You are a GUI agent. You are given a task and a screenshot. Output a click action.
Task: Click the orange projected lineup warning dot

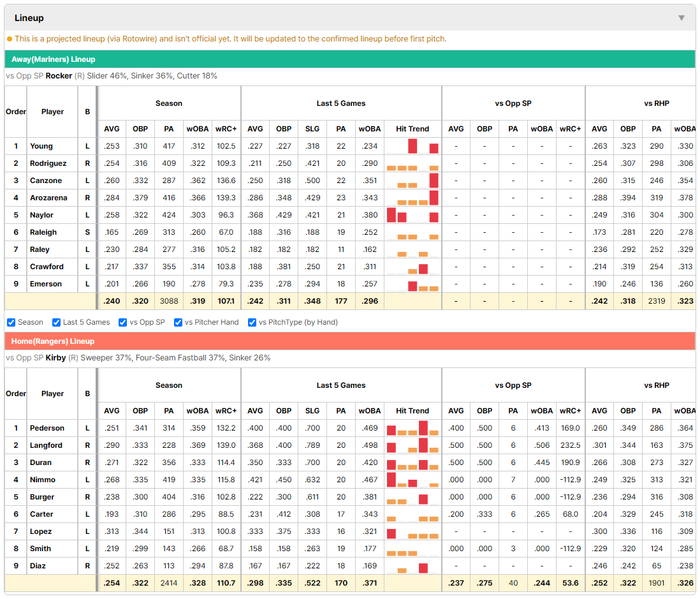tap(10, 39)
